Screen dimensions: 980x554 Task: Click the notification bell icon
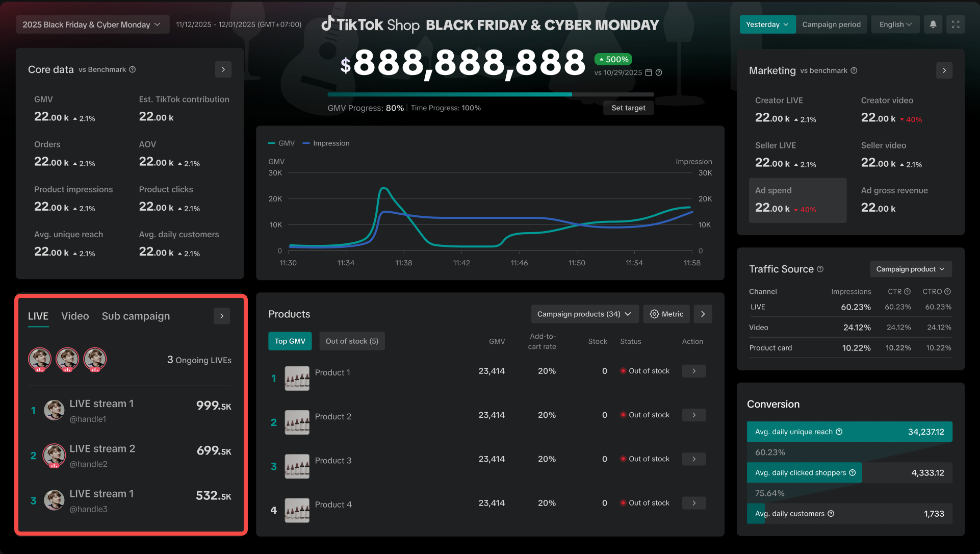pos(933,24)
